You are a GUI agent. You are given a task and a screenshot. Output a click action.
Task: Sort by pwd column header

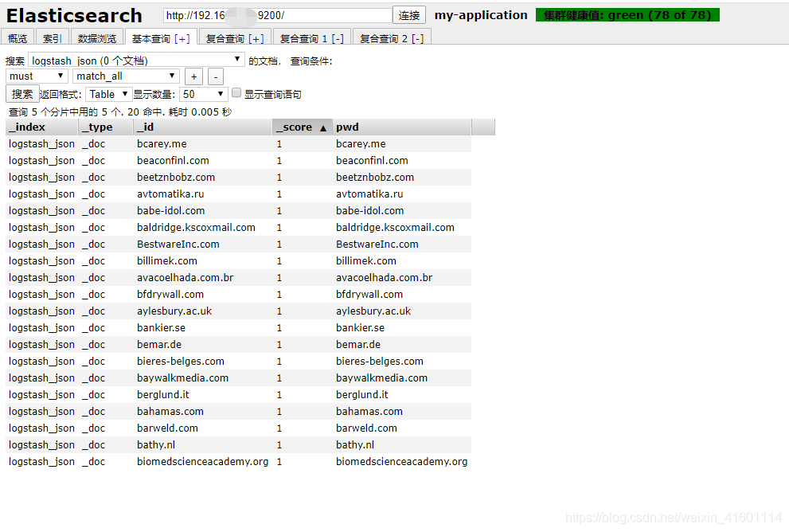click(401, 127)
